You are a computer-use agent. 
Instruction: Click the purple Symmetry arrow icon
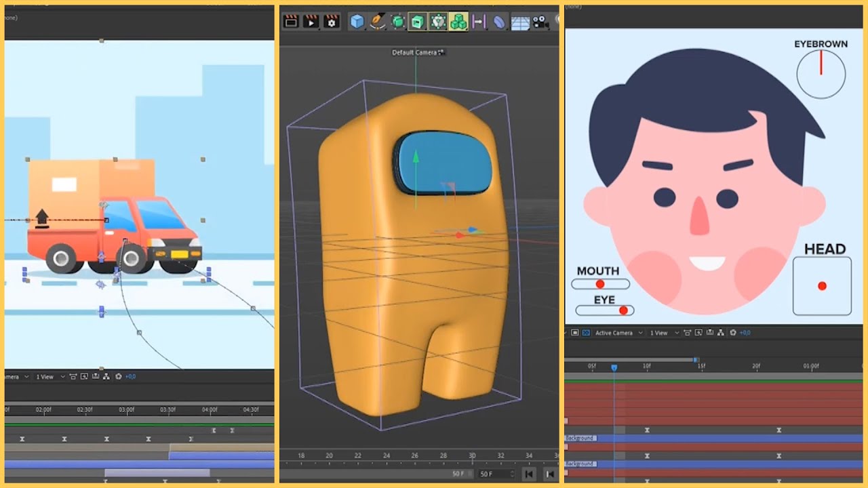click(479, 22)
